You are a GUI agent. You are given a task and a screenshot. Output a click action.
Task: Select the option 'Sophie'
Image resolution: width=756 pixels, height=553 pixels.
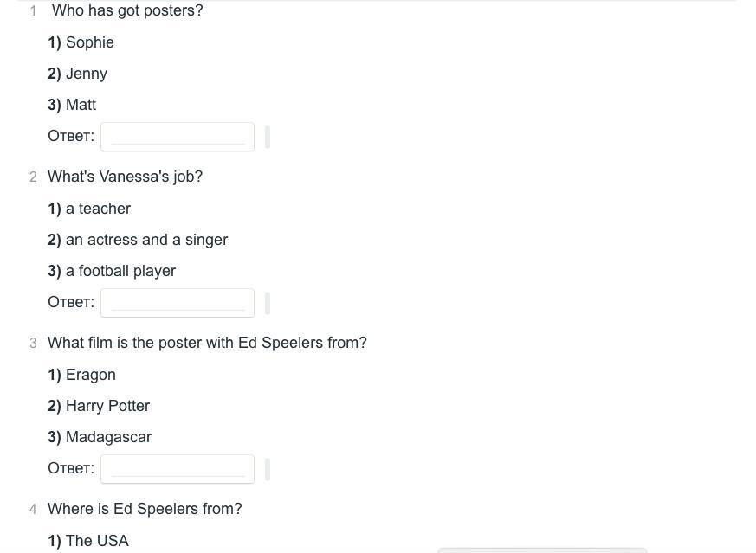point(89,42)
